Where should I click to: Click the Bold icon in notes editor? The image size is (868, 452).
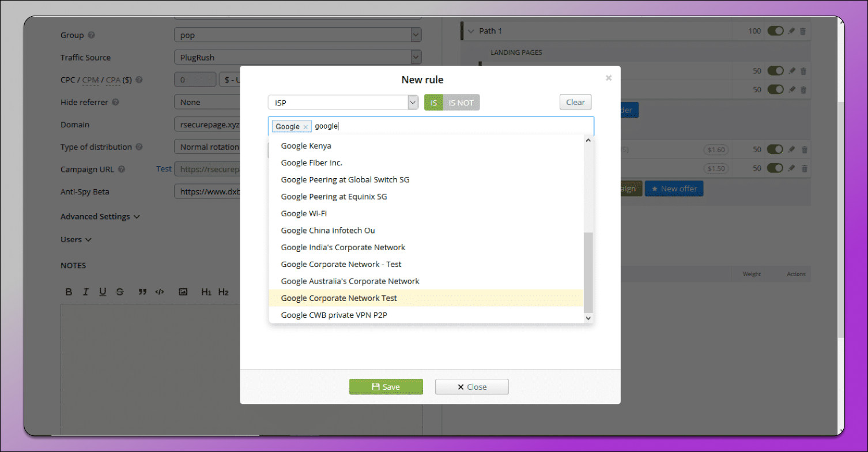[x=69, y=292]
